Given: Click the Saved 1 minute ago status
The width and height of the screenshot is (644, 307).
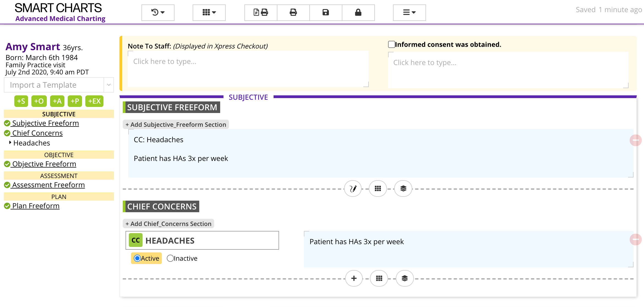Looking at the screenshot, I should pyautogui.click(x=609, y=10).
